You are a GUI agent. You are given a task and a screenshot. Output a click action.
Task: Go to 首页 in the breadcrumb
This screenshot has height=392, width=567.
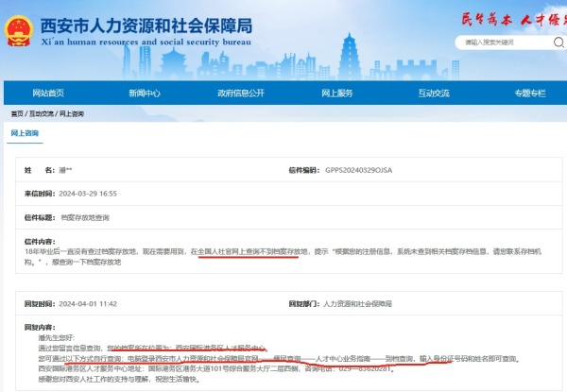click(x=17, y=113)
